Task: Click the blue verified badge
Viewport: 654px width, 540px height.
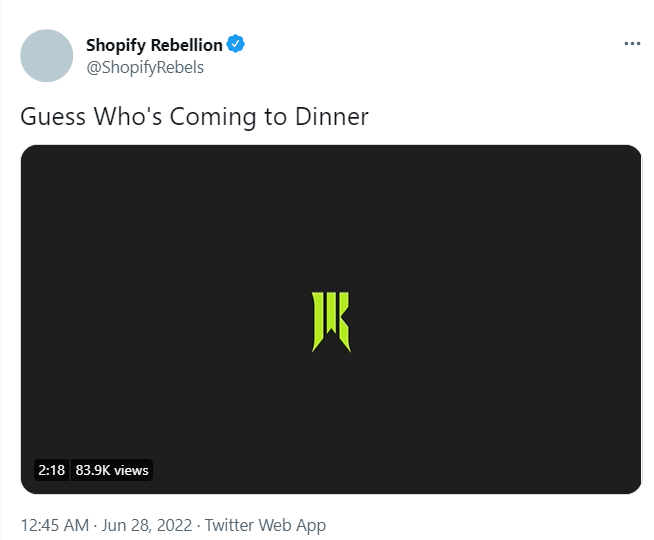Action: 236,44
